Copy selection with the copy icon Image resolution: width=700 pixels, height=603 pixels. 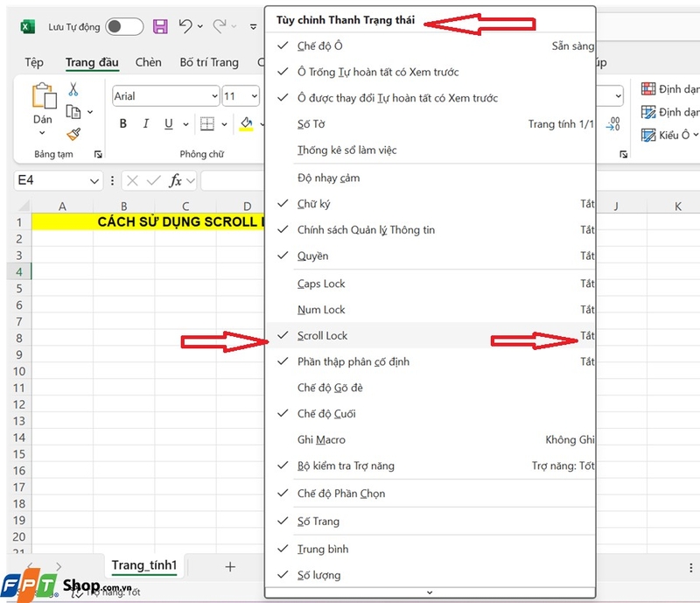coord(73,112)
